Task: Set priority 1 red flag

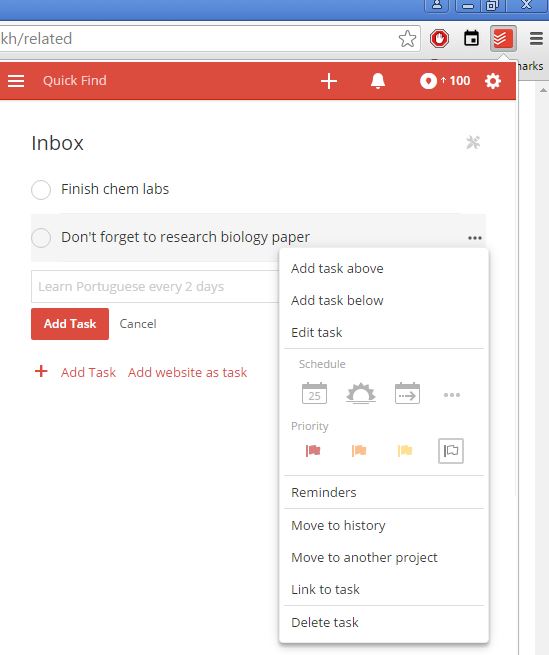Action: click(x=313, y=450)
